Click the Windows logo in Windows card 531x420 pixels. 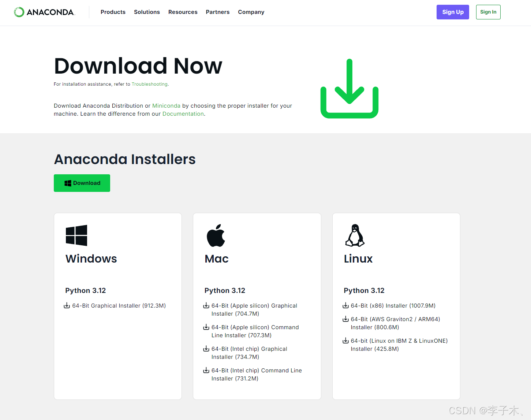76,235
